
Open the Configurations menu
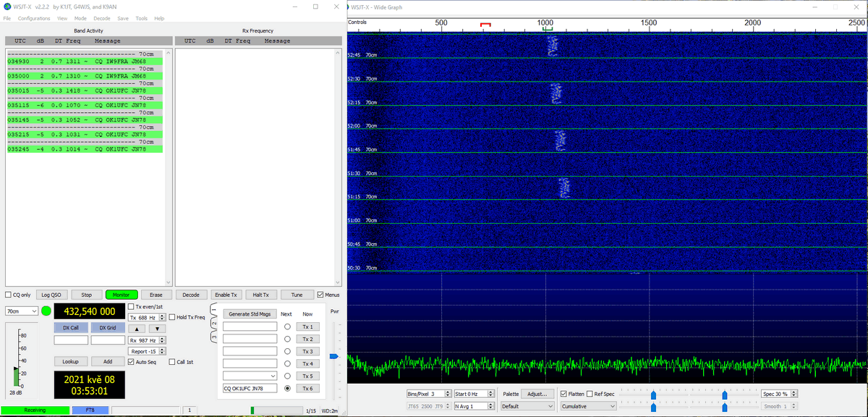click(34, 18)
